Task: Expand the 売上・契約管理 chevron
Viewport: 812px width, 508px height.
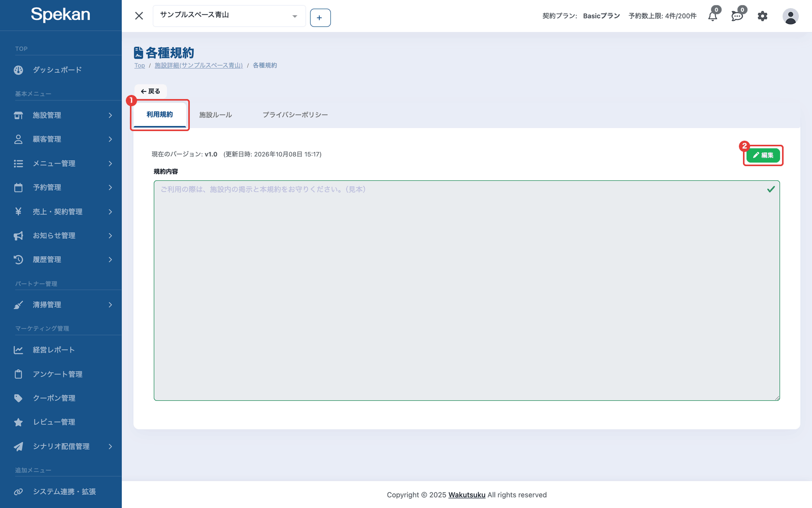Action: 110,211
